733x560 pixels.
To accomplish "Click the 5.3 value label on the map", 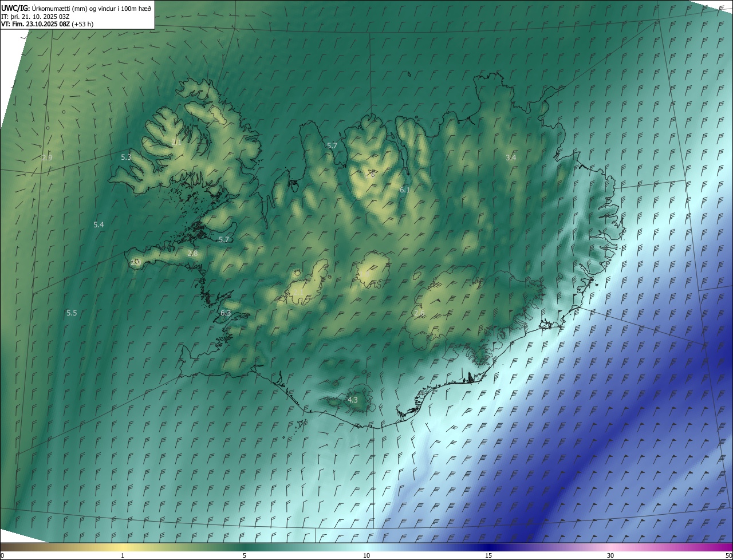I will [126, 157].
